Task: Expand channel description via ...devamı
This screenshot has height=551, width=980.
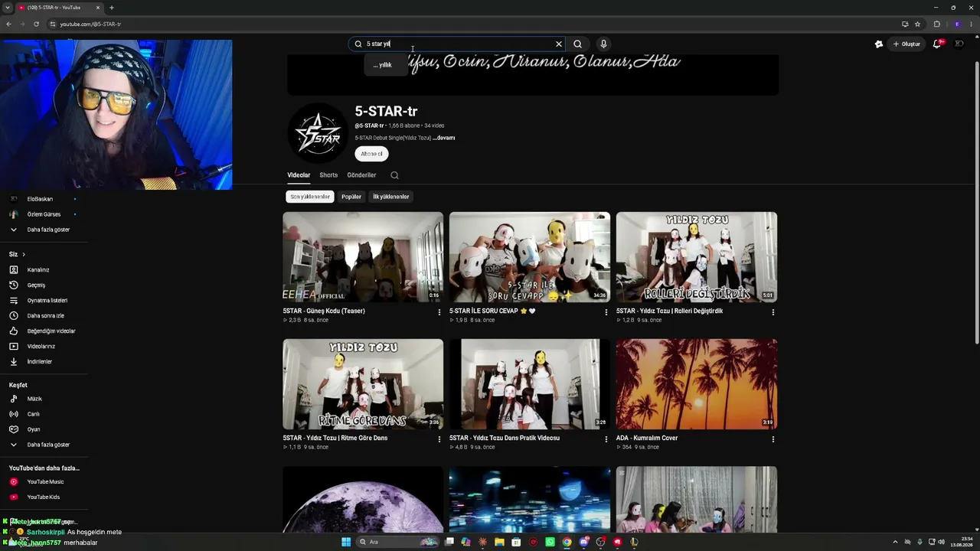Action: [x=444, y=138]
